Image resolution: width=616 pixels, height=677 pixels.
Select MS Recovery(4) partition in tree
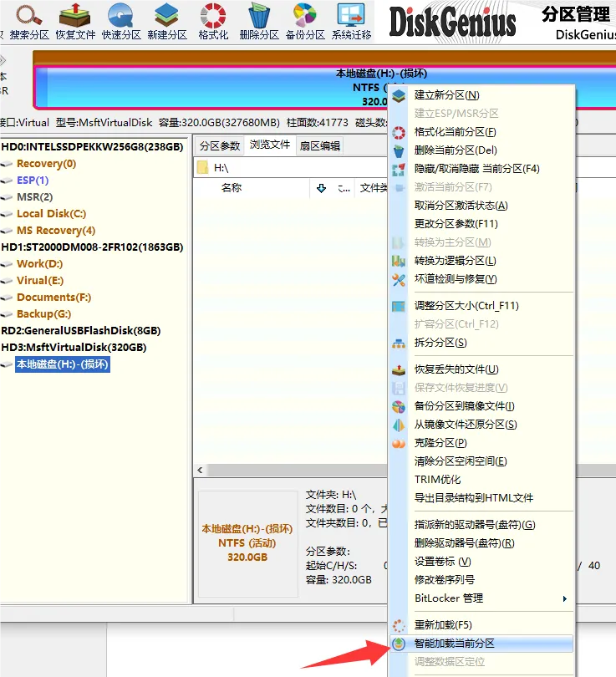click(56, 231)
